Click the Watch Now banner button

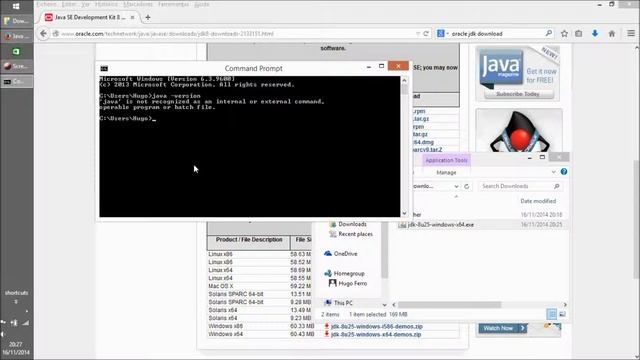pyautogui.click(x=503, y=328)
